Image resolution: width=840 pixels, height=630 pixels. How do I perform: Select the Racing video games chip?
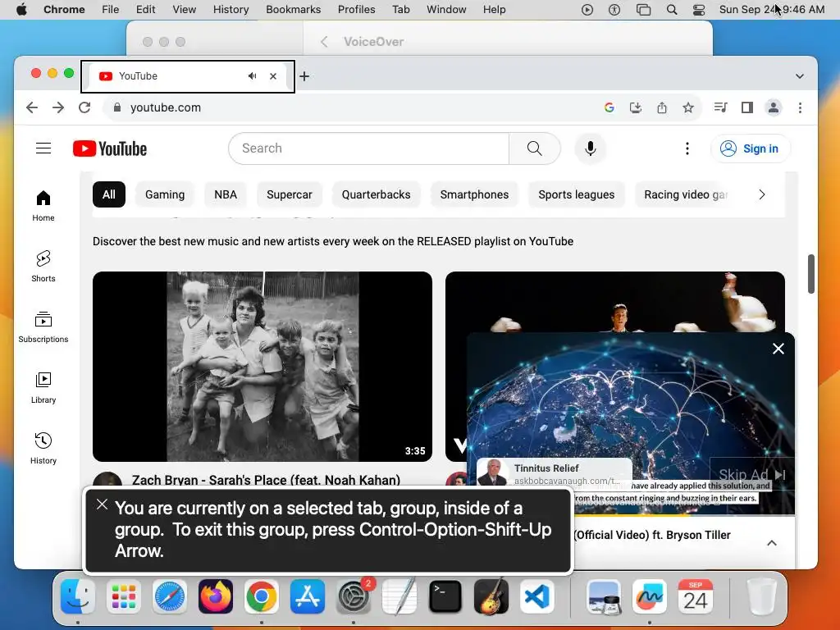pos(686,194)
